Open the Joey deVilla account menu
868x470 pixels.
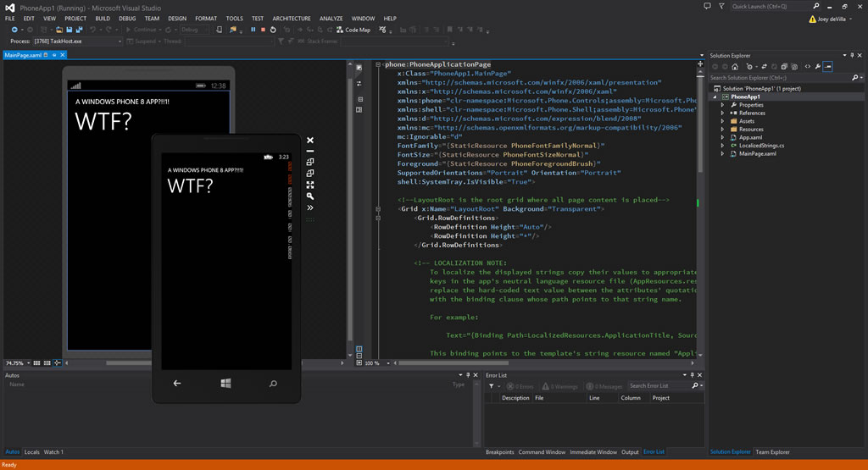831,19
